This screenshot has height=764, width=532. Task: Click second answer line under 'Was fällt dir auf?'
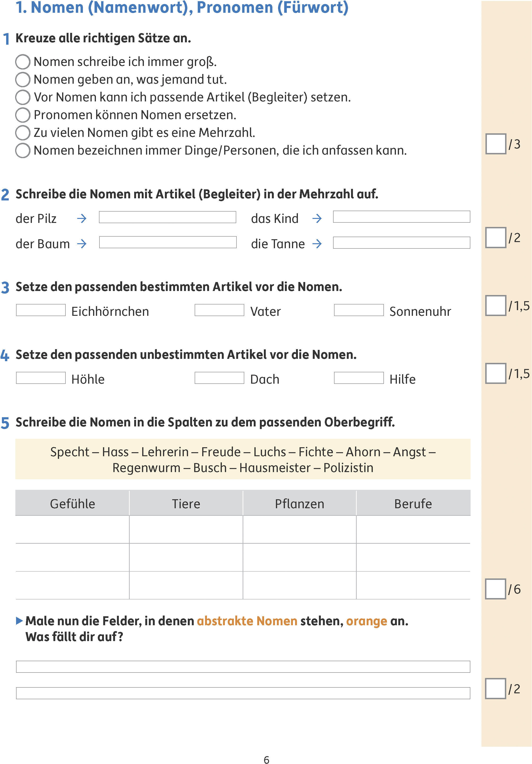[x=243, y=693]
